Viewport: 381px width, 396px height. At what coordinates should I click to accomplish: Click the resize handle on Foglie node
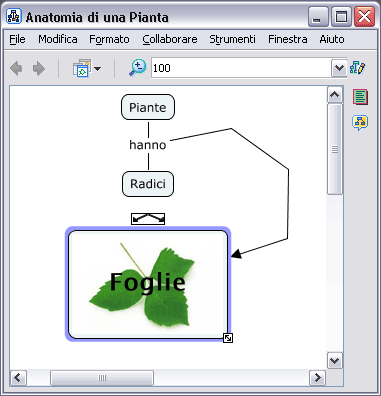pyautogui.click(x=228, y=338)
